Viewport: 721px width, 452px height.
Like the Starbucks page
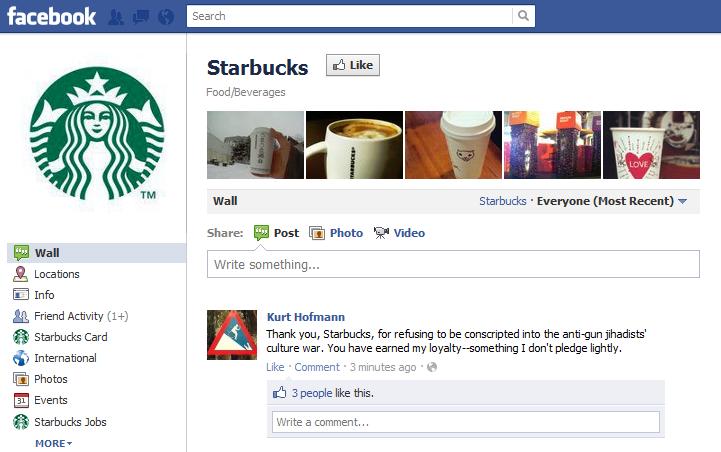[x=353, y=65]
